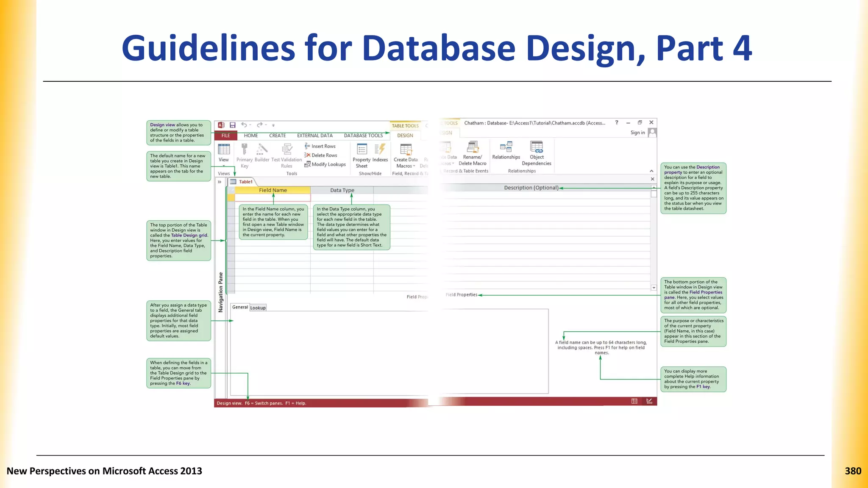Viewport: 868px width, 488px height.
Task: Toggle the Property Sheet pane
Action: pos(362,155)
